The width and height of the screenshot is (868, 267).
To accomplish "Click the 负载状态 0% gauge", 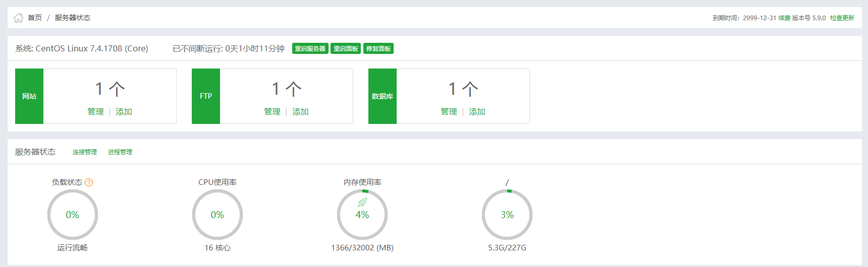I will (73, 215).
